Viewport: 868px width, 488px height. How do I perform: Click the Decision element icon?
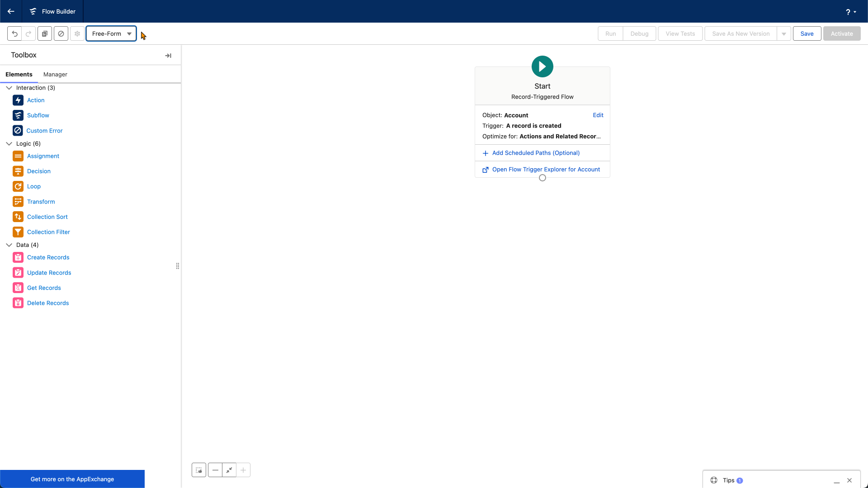pyautogui.click(x=18, y=171)
